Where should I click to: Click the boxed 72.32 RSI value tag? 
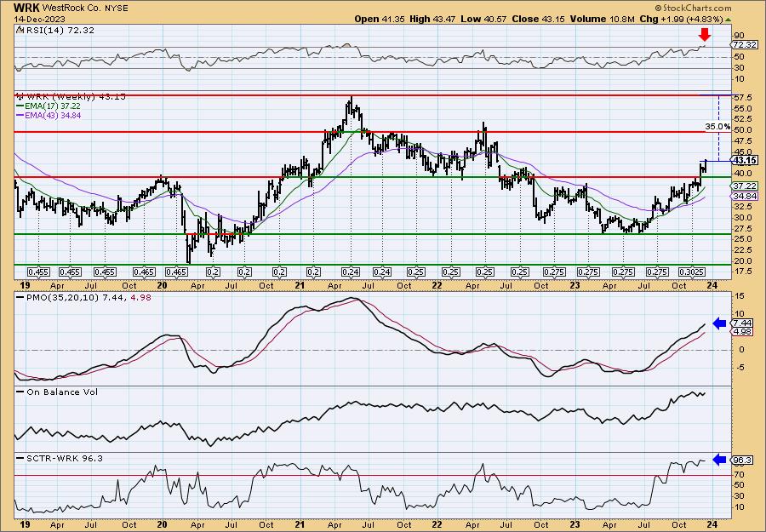pos(745,45)
